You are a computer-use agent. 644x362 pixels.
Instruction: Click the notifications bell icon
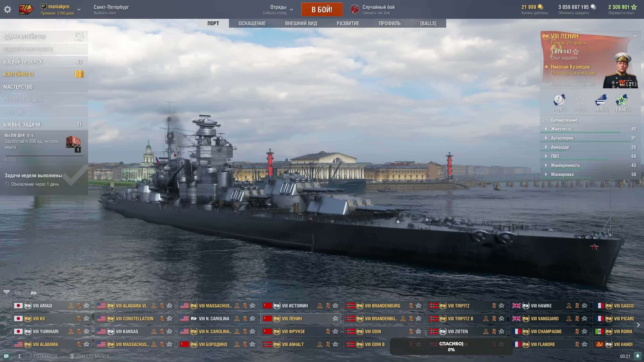pos(637,356)
